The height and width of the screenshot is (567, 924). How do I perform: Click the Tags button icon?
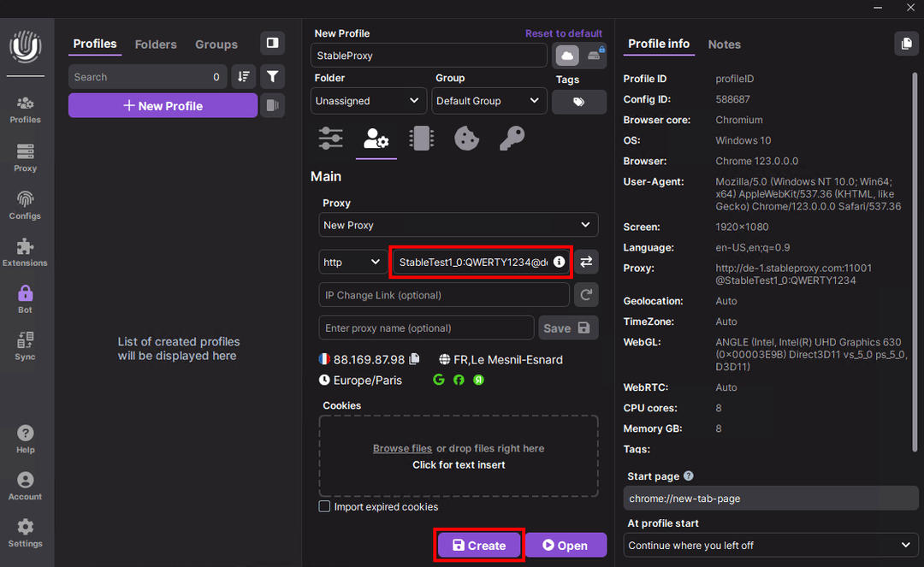[578, 102]
